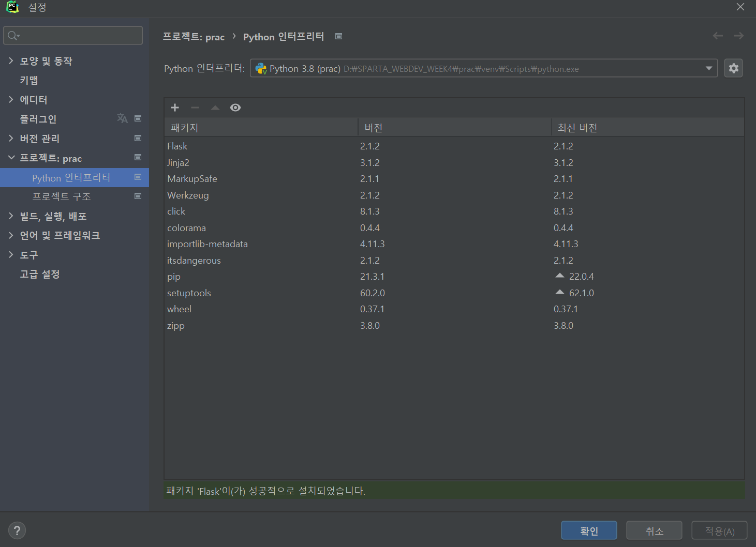Open the gear menu beside the interpreter dropdown
Image resolution: width=756 pixels, height=547 pixels.
click(733, 68)
